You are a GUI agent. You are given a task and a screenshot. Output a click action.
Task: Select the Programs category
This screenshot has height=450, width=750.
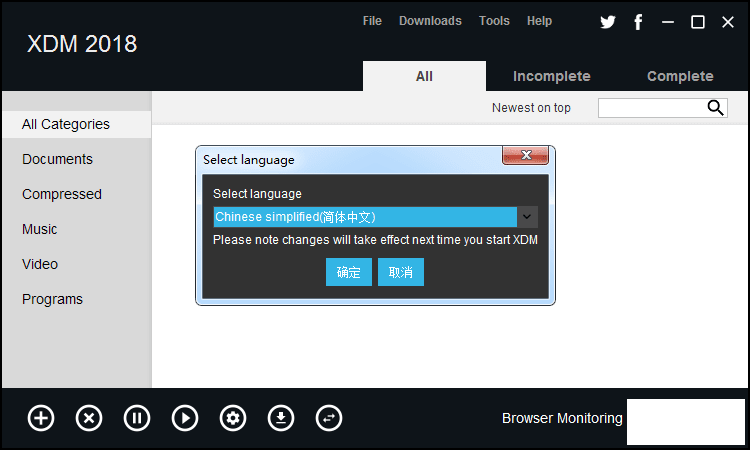(x=52, y=299)
